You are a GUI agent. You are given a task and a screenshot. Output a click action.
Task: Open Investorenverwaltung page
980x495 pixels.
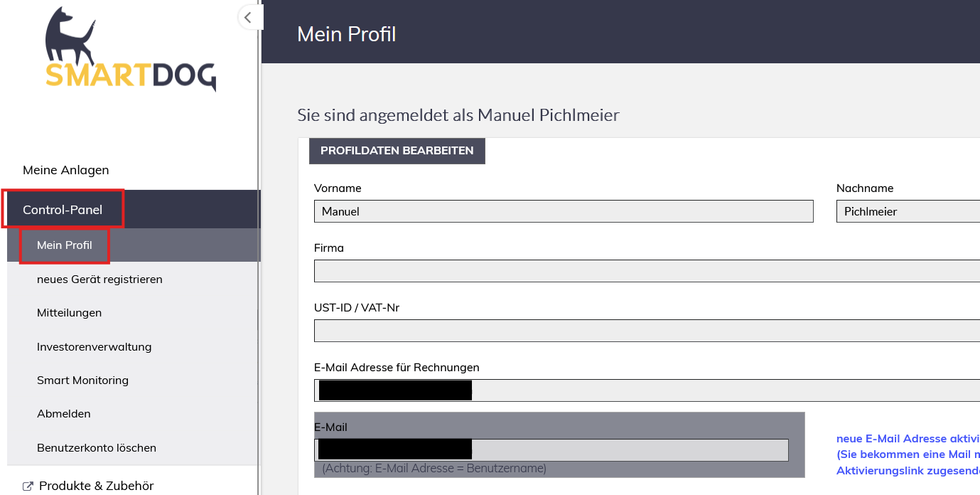[94, 347]
